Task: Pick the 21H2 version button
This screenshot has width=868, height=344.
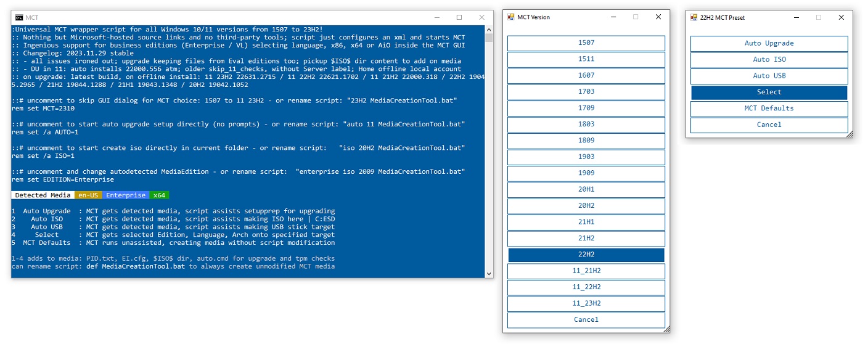Action: (x=586, y=239)
